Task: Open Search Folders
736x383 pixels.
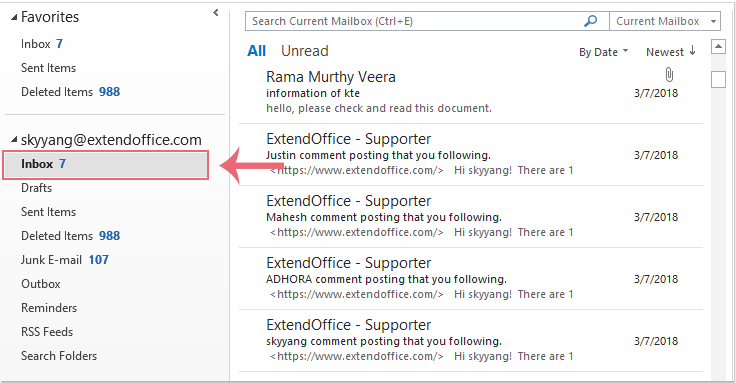Action: [59, 355]
